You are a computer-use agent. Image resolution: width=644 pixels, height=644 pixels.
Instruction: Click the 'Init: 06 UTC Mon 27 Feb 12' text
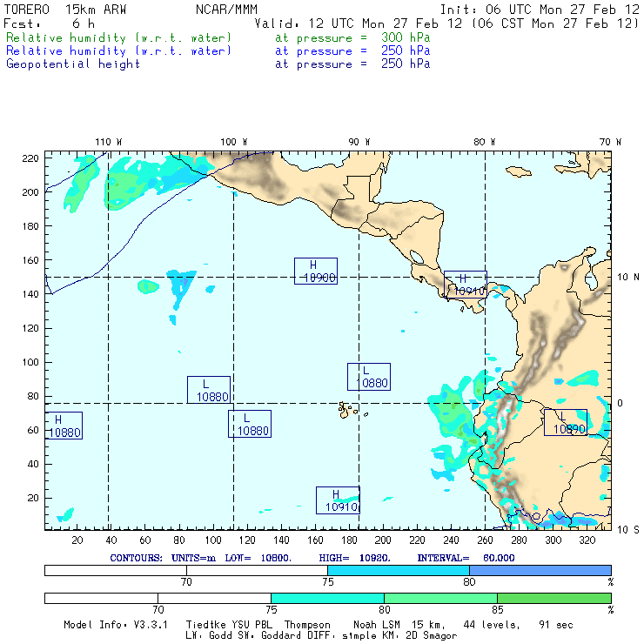click(540, 10)
